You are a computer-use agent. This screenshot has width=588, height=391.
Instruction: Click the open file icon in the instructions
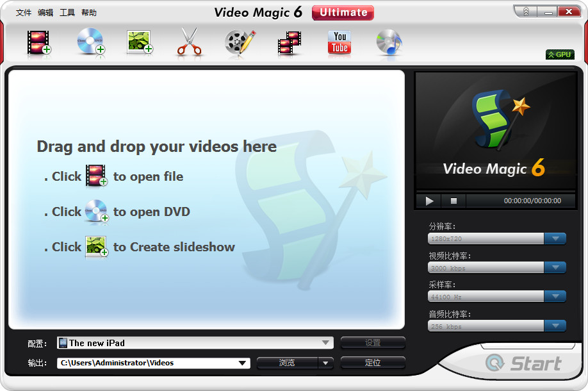(97, 176)
